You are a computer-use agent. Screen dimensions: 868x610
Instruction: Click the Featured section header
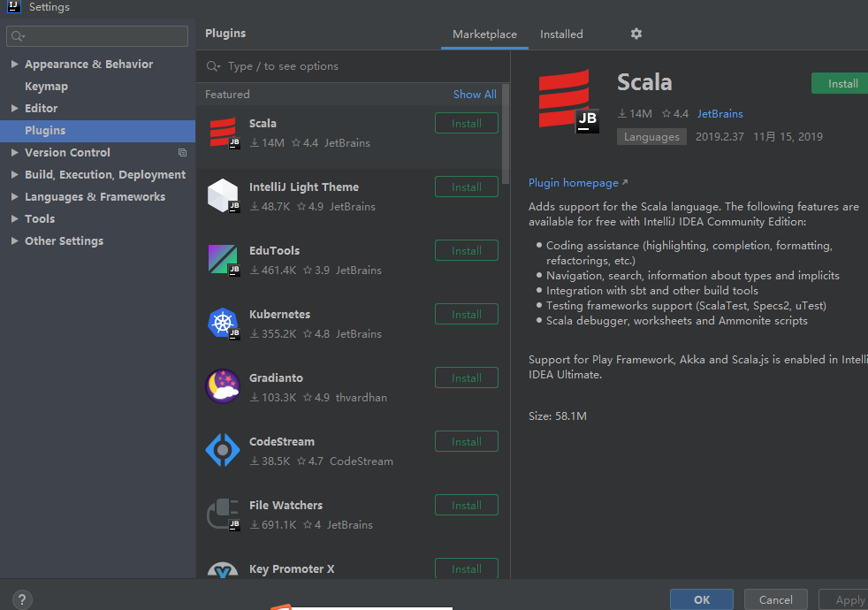click(227, 95)
